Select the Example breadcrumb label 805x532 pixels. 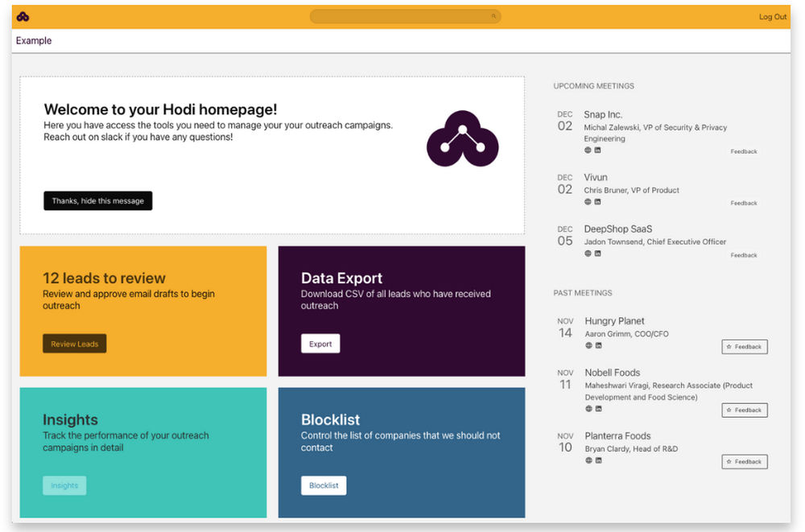[33, 40]
